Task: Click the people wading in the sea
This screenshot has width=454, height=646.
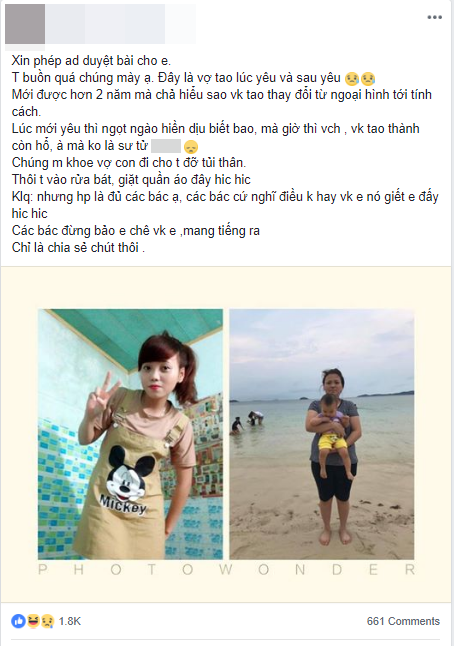Action: (x=248, y=422)
